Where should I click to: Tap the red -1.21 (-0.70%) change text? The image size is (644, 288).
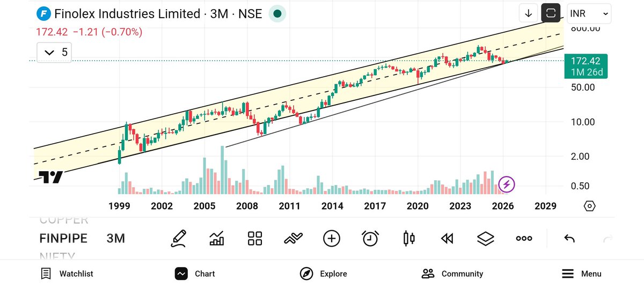click(107, 32)
